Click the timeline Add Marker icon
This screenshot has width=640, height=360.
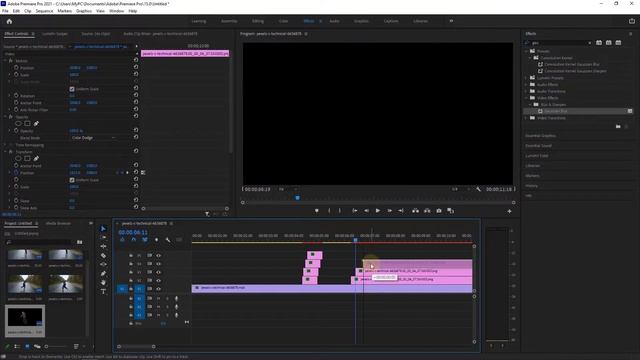156,240
